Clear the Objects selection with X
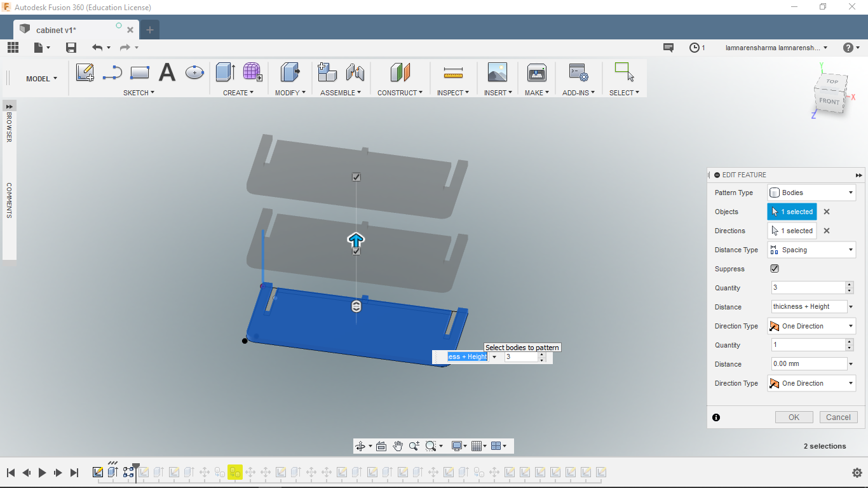Screen dimensions: 868x488 pos(827,212)
